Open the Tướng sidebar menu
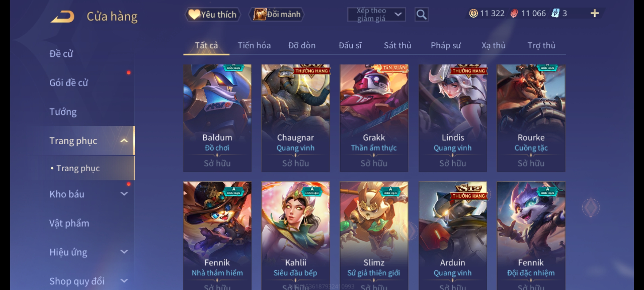 point(63,111)
